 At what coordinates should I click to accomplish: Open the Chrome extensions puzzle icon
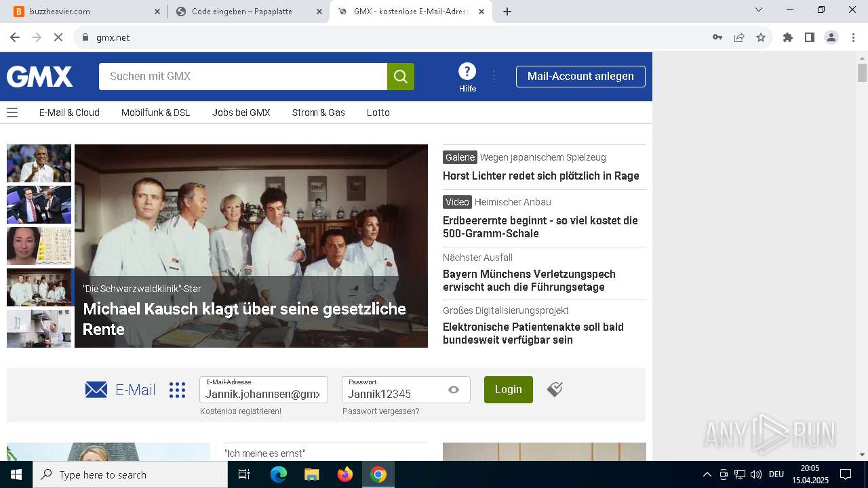point(788,37)
